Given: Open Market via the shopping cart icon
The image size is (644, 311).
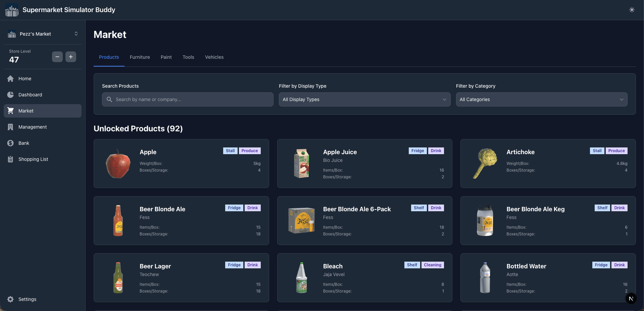Looking at the screenshot, I should point(11,111).
